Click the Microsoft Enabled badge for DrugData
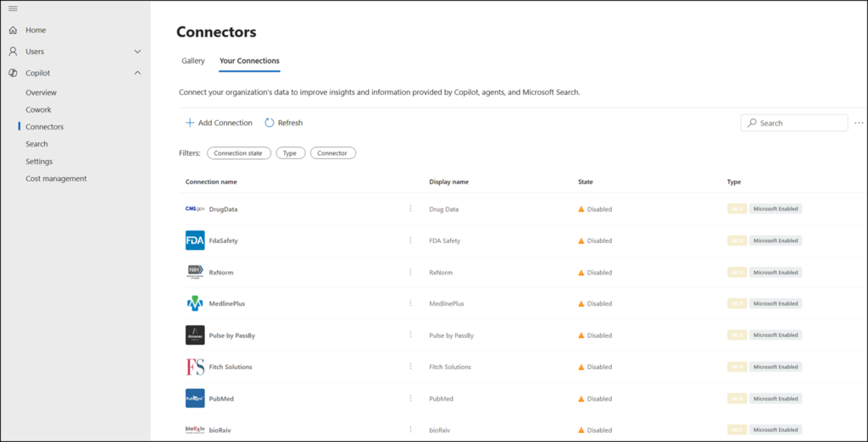868x442 pixels. (776, 209)
